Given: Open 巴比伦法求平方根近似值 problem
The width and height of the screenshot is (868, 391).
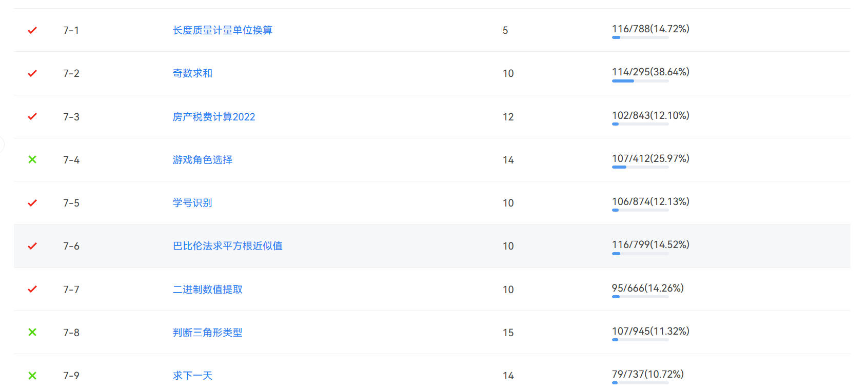Looking at the screenshot, I should pos(227,246).
